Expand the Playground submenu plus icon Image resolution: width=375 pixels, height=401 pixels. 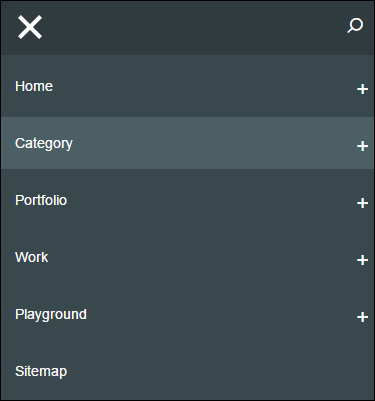click(x=362, y=317)
